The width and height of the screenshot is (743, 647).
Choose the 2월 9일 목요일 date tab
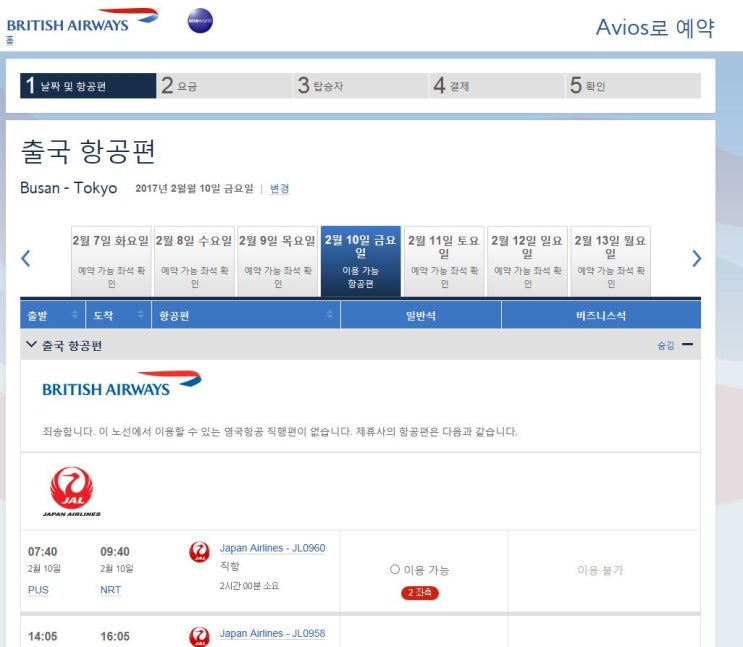click(x=277, y=262)
